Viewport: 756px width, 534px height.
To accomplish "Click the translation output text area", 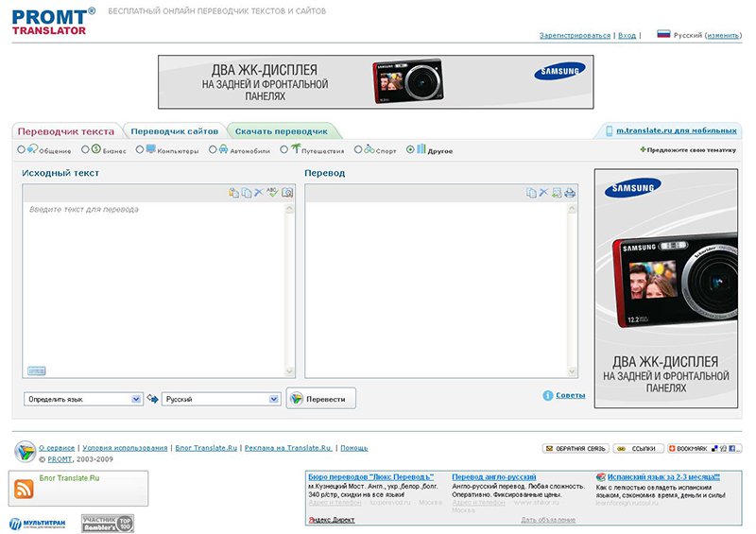I will [437, 289].
